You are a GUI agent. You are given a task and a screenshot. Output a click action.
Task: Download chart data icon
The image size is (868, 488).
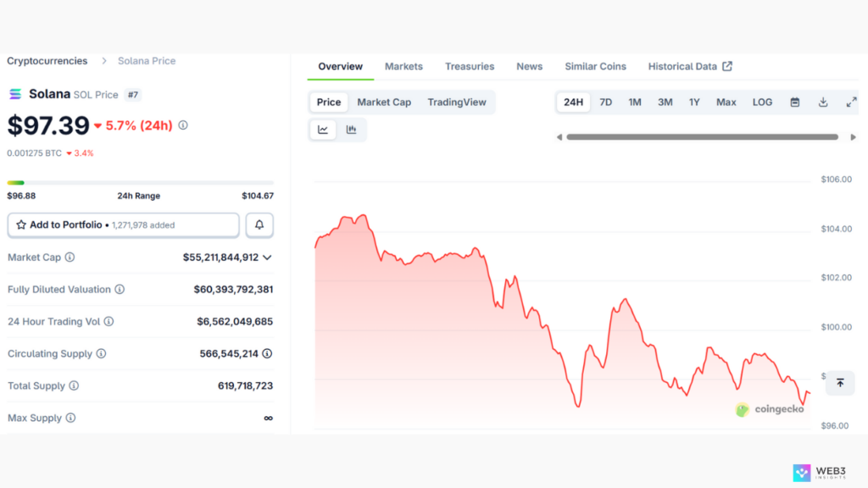click(x=823, y=103)
